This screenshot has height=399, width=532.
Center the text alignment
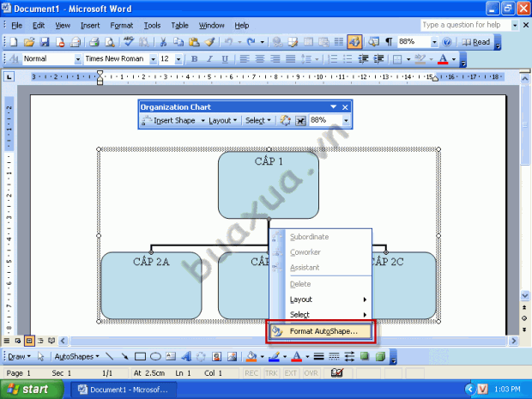pyautogui.click(x=259, y=59)
